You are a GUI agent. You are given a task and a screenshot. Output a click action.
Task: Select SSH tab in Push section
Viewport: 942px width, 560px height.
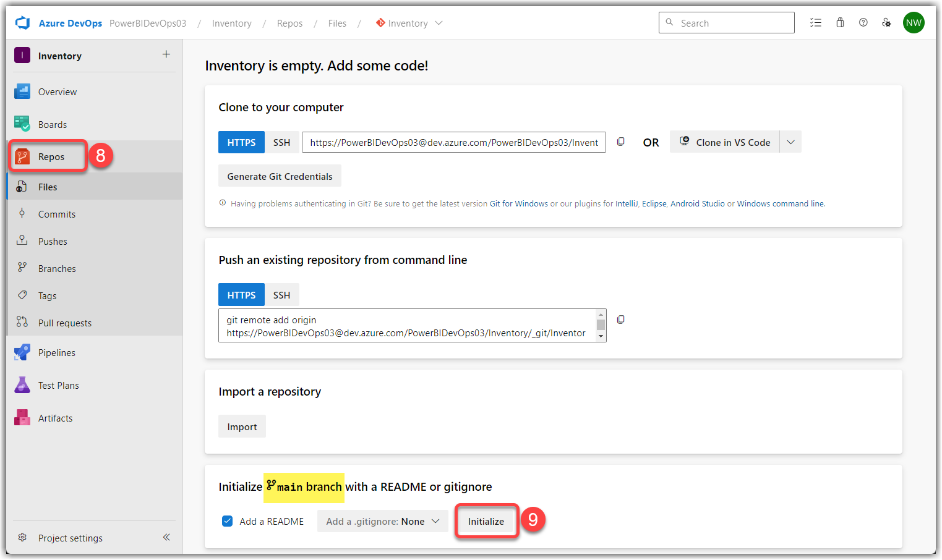(281, 295)
